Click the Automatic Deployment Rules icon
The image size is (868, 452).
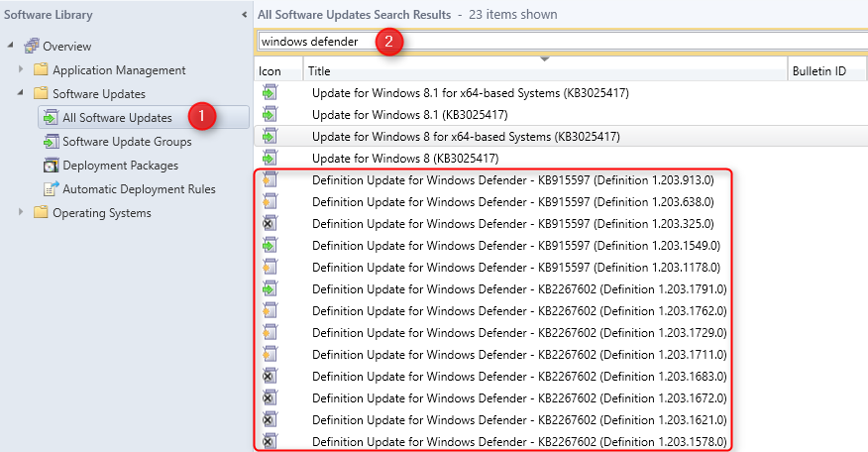tap(51, 188)
